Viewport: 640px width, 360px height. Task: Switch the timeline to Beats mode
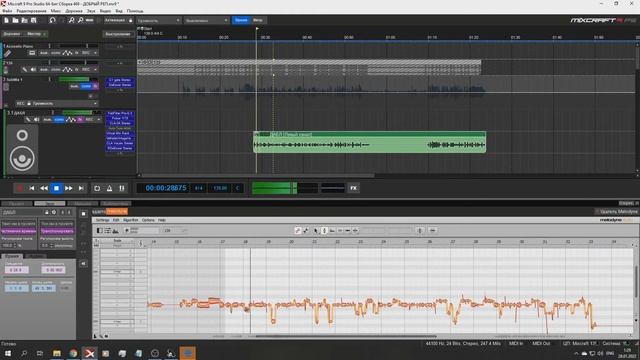[258, 20]
